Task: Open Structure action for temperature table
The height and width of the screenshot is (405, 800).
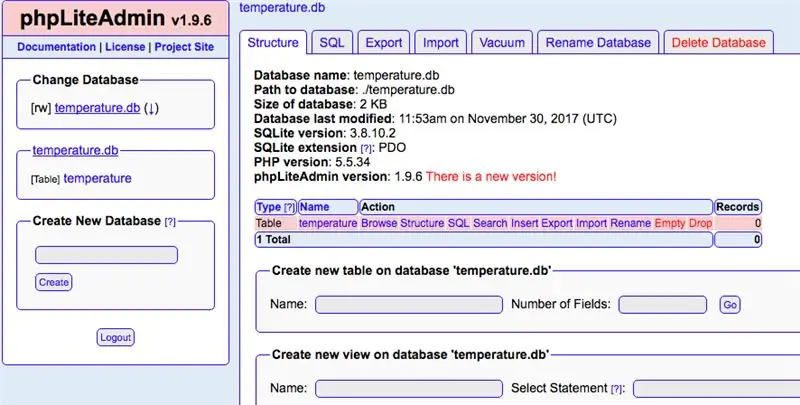Action: (422, 223)
